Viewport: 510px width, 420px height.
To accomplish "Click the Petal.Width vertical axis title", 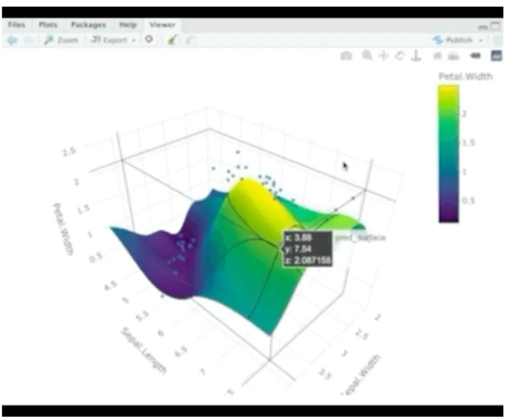I will point(64,229).
